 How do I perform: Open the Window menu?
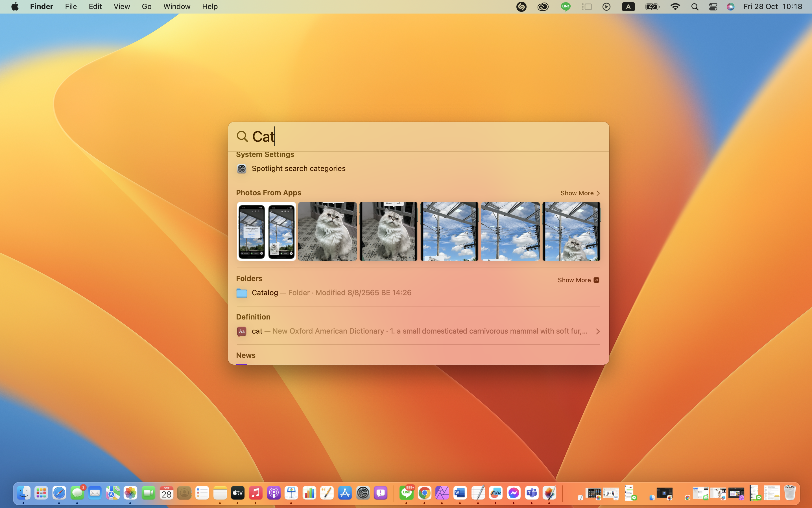point(177,7)
